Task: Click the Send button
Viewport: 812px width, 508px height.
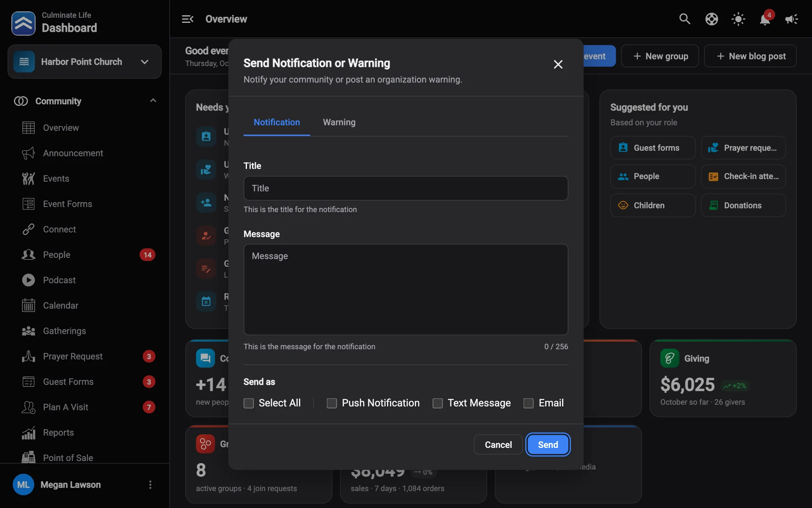Action: tap(548, 444)
